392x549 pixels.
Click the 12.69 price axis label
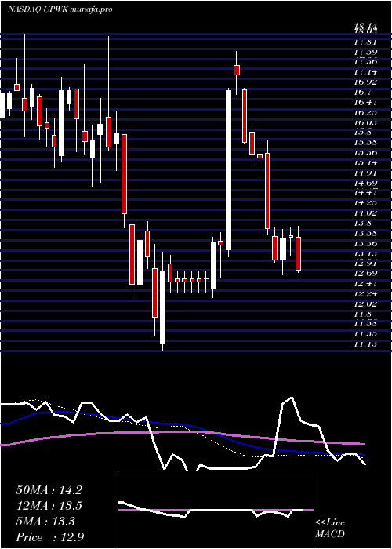coord(365,274)
